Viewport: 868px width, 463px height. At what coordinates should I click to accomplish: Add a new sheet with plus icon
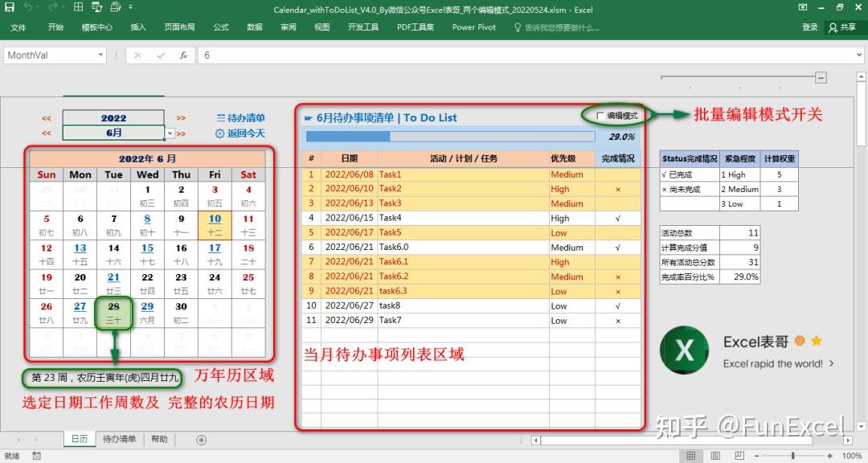coord(202,440)
